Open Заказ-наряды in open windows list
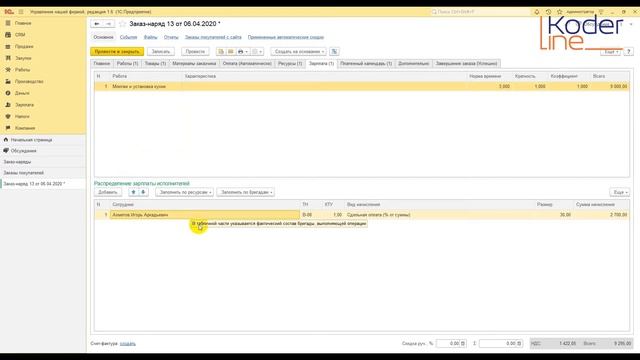The image size is (640, 360). pos(17,162)
